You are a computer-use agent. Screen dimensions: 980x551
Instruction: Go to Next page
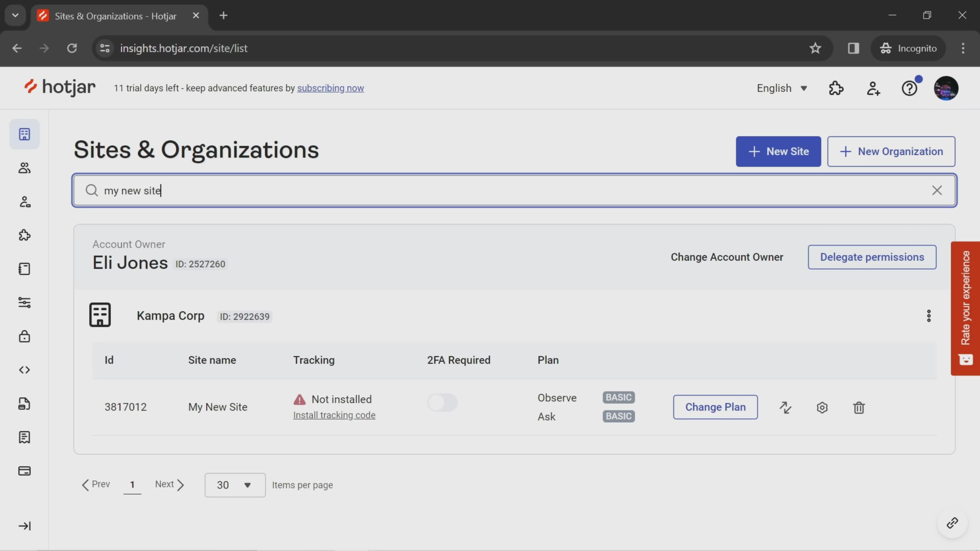(170, 484)
